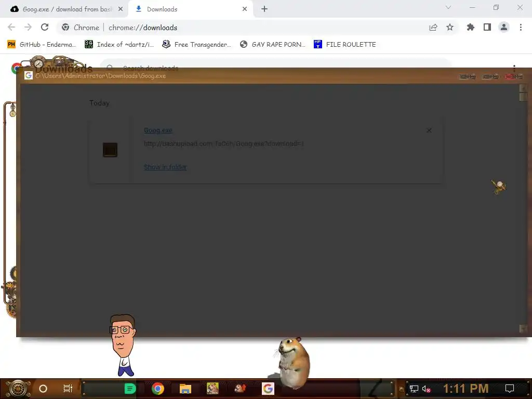Go back using Chrome's back arrow
532x399 pixels.
11,28
